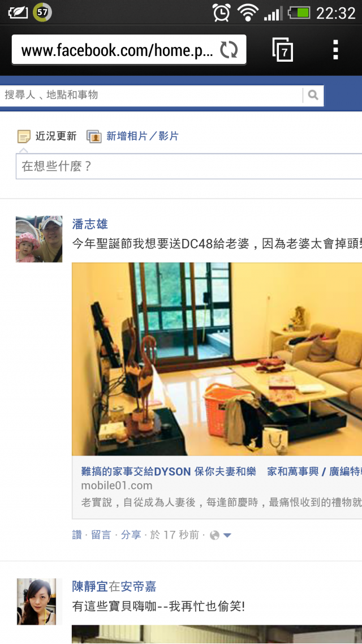Focus the 在想些什麼？ status input box
The width and height of the screenshot is (362, 644).
click(189, 166)
